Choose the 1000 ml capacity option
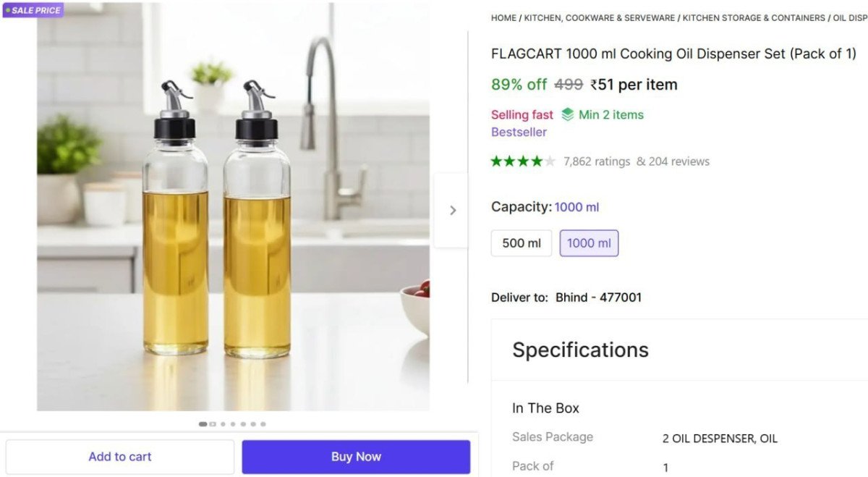The width and height of the screenshot is (868, 477). 589,243
